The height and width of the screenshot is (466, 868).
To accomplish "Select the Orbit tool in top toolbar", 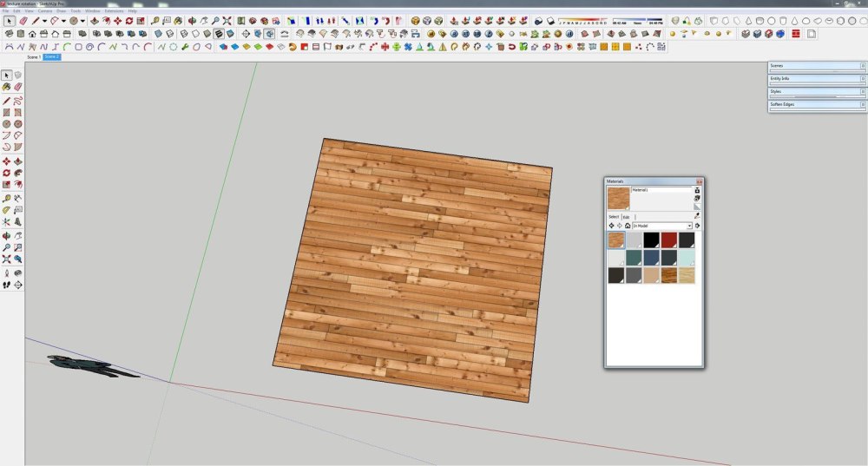I will coord(192,21).
